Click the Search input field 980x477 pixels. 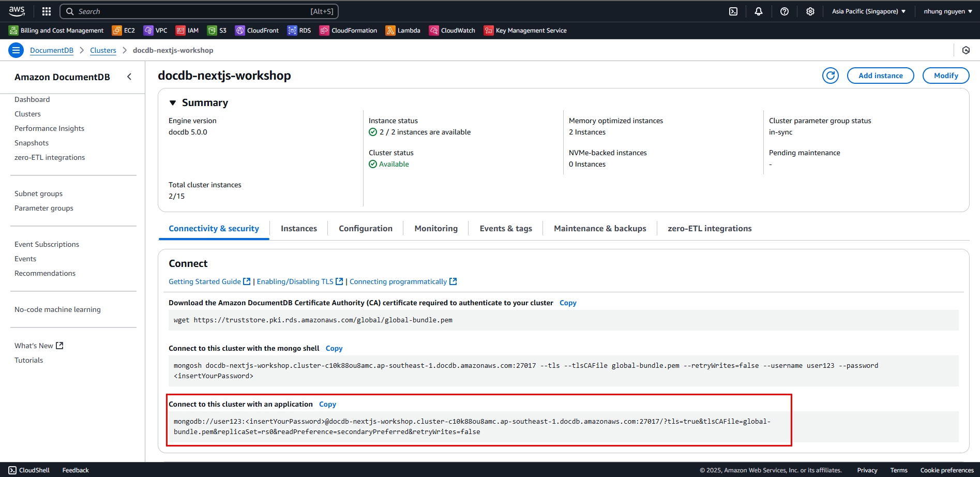coord(199,11)
